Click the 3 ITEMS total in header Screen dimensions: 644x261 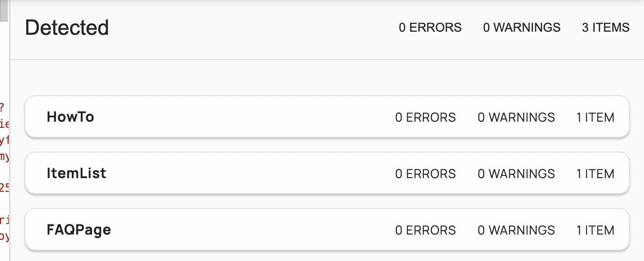pyautogui.click(x=606, y=28)
